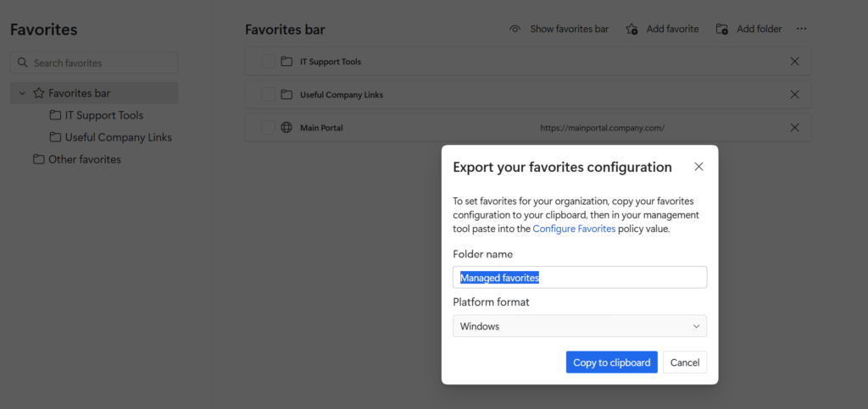Click the Favorites page title

(x=44, y=30)
